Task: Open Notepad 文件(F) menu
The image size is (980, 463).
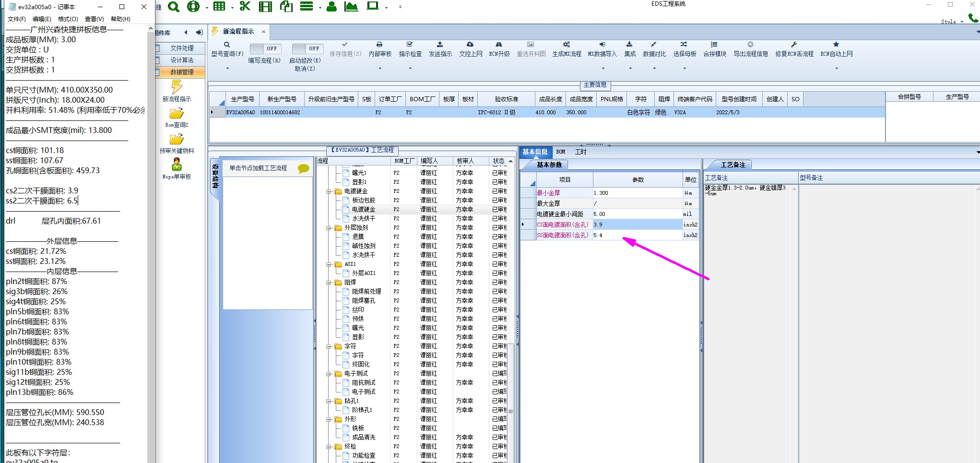Action: [x=16, y=19]
